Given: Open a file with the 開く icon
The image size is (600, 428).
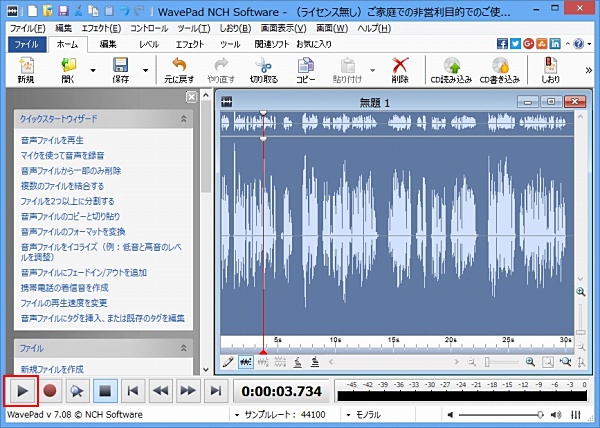Looking at the screenshot, I should (x=69, y=70).
